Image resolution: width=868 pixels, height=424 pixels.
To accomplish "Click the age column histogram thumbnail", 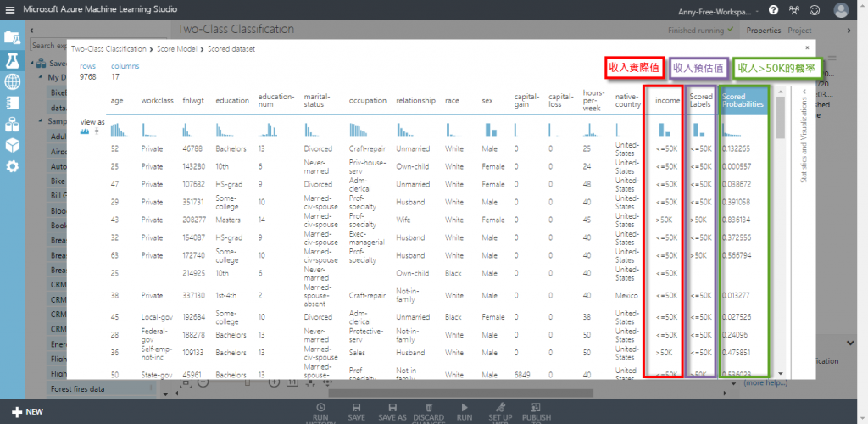I will [x=119, y=130].
